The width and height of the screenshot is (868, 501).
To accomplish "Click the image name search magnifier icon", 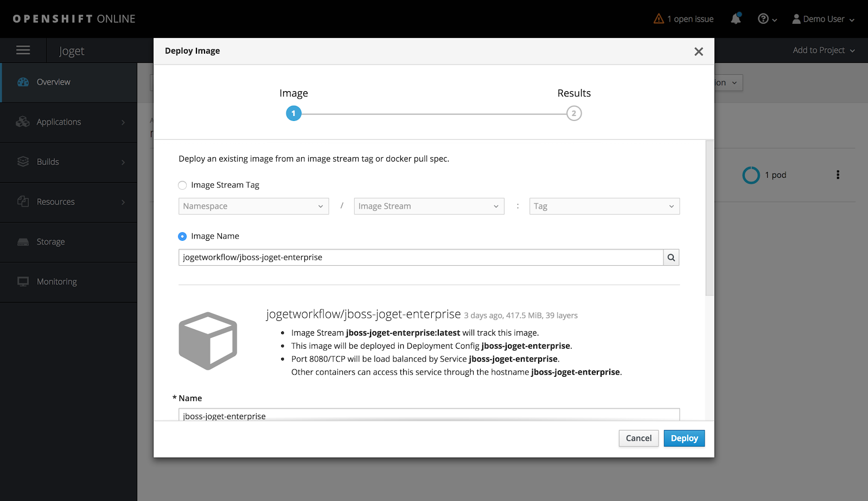I will pyautogui.click(x=671, y=258).
